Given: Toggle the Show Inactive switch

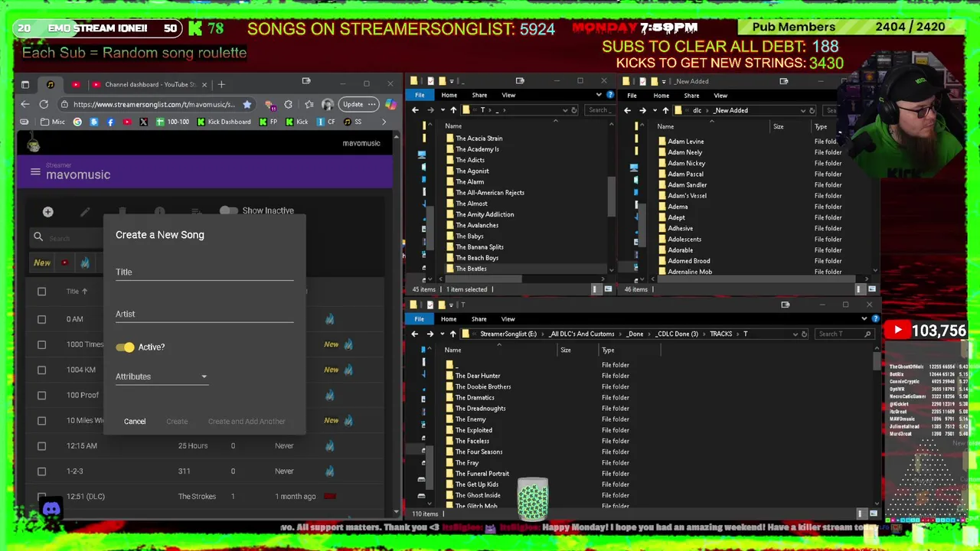Looking at the screenshot, I should pyautogui.click(x=228, y=210).
